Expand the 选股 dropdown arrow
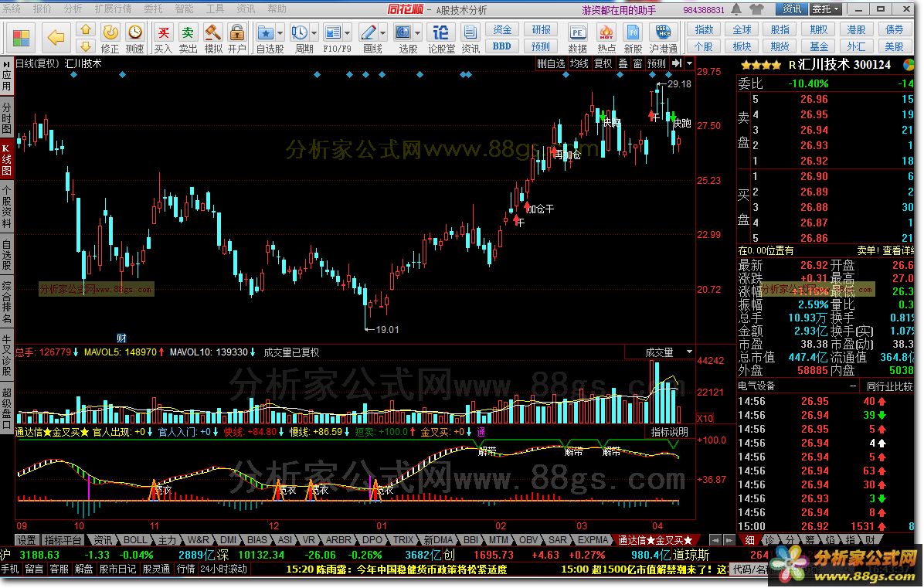 click(x=418, y=33)
